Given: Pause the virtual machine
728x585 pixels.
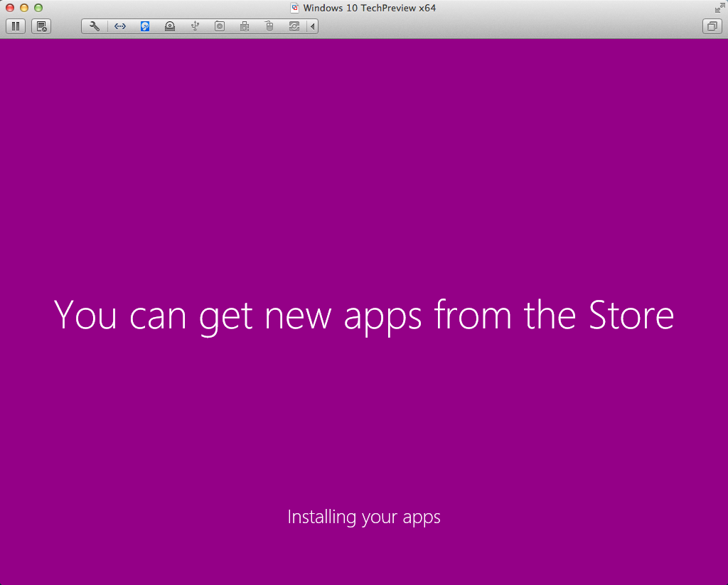Looking at the screenshot, I should click(x=16, y=26).
